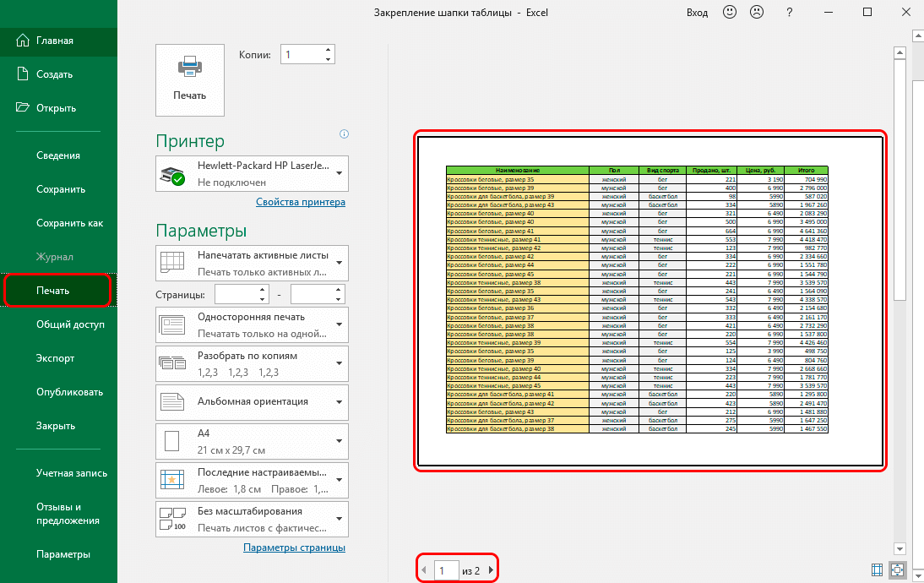924x583 pixels.
Task: Click the help question mark icon
Action: (789, 13)
